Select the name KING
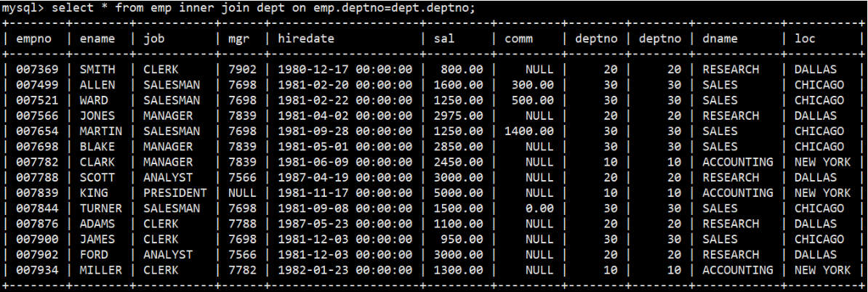Viewport: 868px width, 292px height. [x=94, y=193]
